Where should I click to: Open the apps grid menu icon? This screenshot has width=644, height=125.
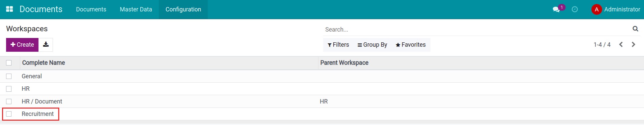point(9,9)
